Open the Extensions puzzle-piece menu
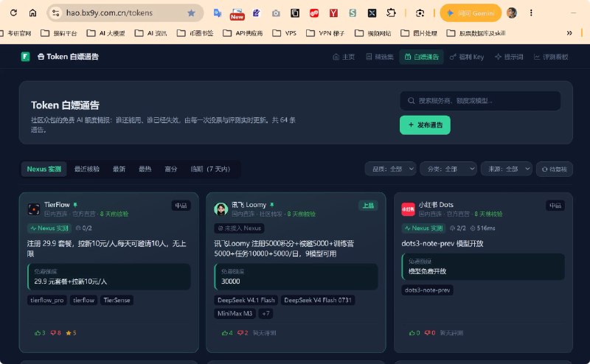 391,13
